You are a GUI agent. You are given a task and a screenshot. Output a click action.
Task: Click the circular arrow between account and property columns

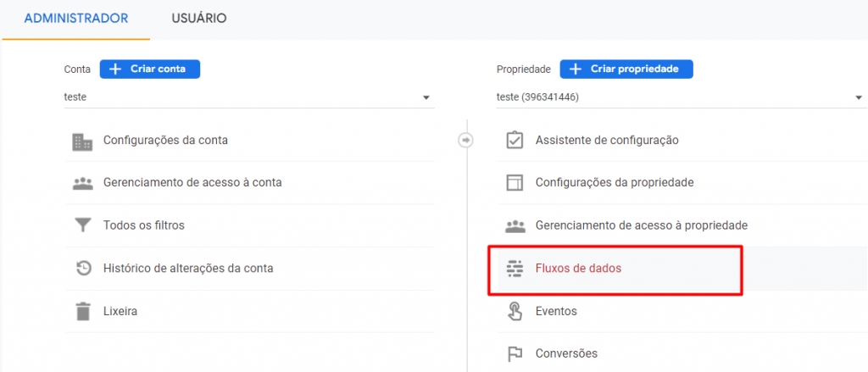coord(465,141)
